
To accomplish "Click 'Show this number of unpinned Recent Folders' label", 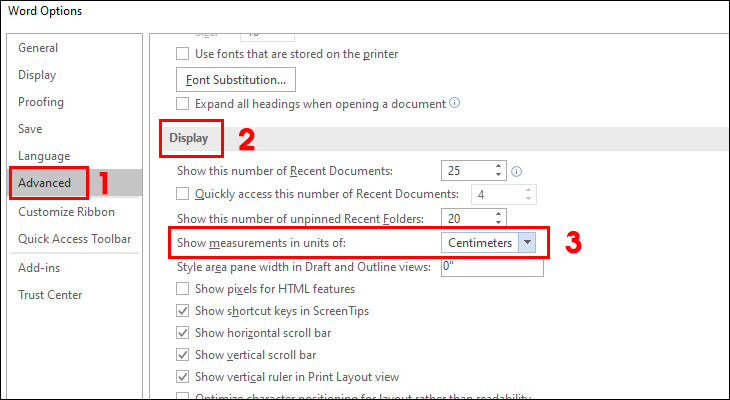I will 301,218.
